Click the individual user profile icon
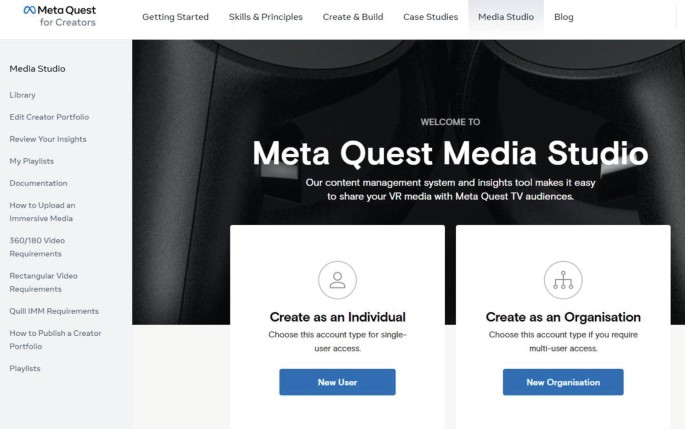 [x=337, y=280]
